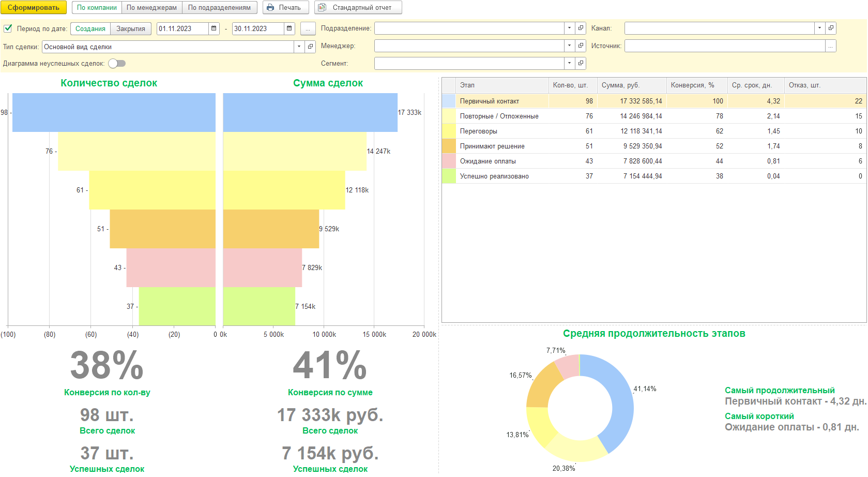
Task: Click the Печать button
Action: point(285,8)
